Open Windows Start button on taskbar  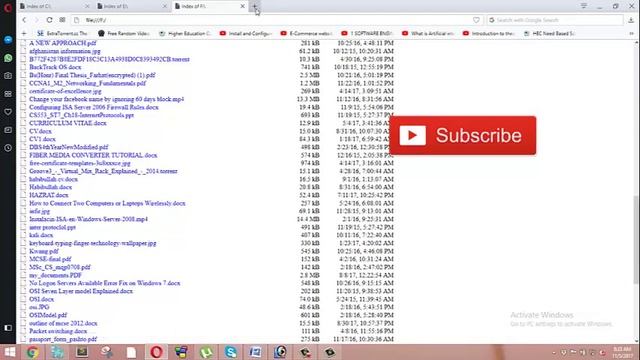coord(9,352)
